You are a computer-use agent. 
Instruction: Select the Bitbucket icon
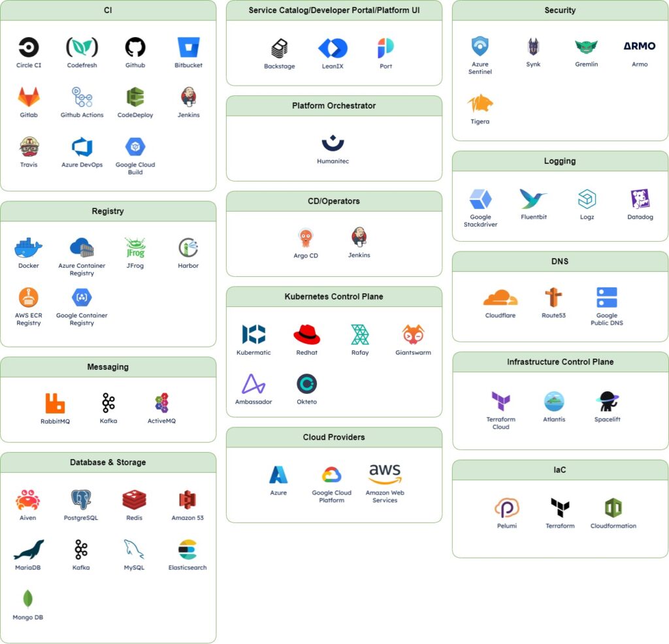189,47
